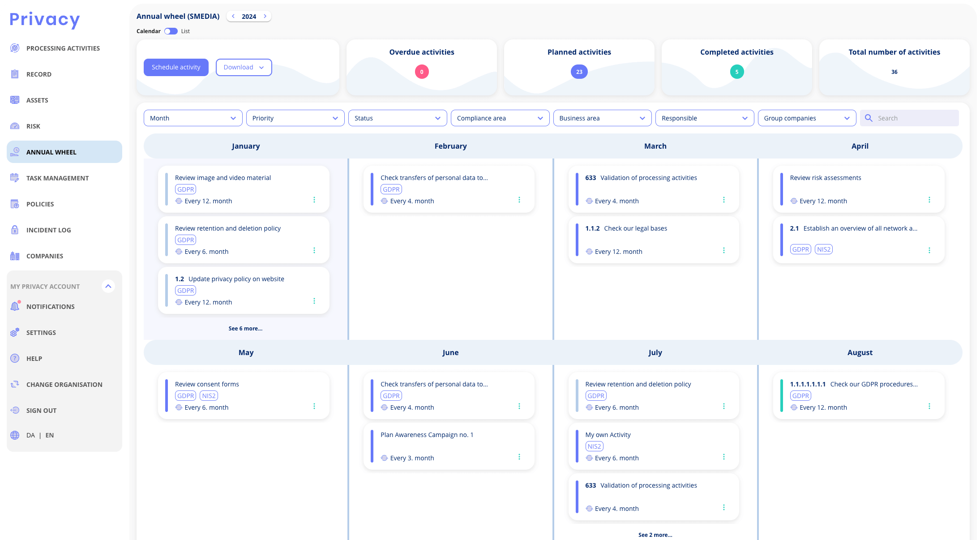Switch language to DA
The width and height of the screenshot is (980, 540).
(30, 435)
